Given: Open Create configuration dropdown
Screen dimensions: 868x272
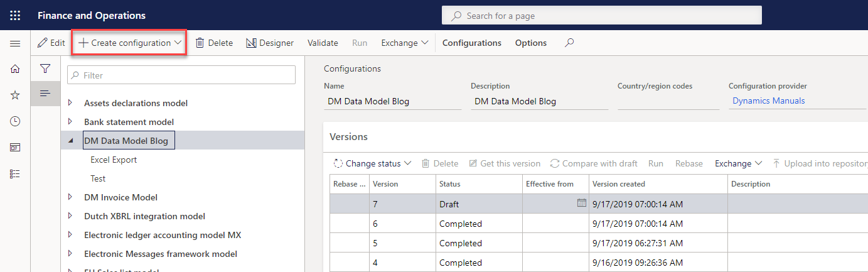Looking at the screenshot, I should click(129, 43).
